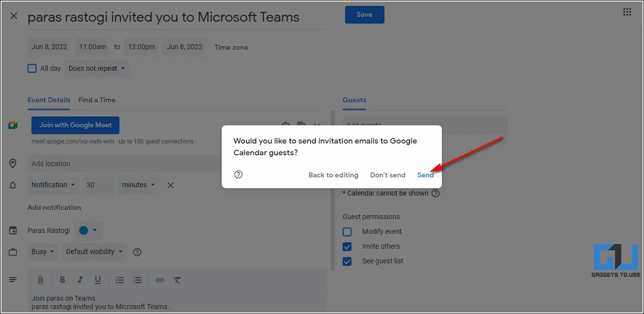The height and width of the screenshot is (314, 644).
Task: Toggle italic in the description toolbar
Action: coord(80,280)
